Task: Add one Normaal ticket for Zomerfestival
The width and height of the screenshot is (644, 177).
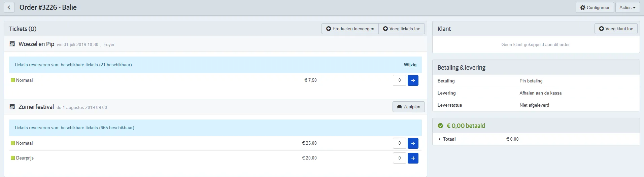Action: point(413,143)
